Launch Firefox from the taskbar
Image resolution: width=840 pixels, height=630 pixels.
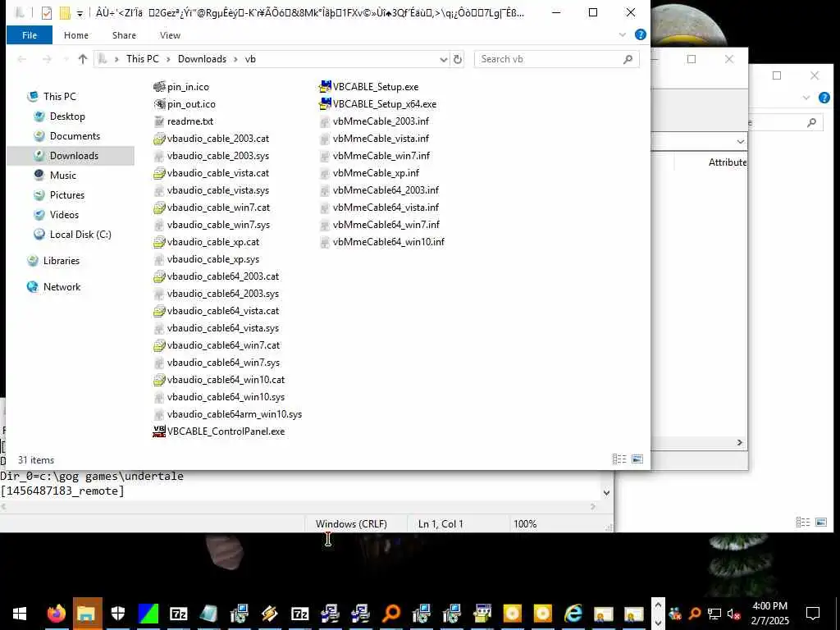click(x=56, y=614)
